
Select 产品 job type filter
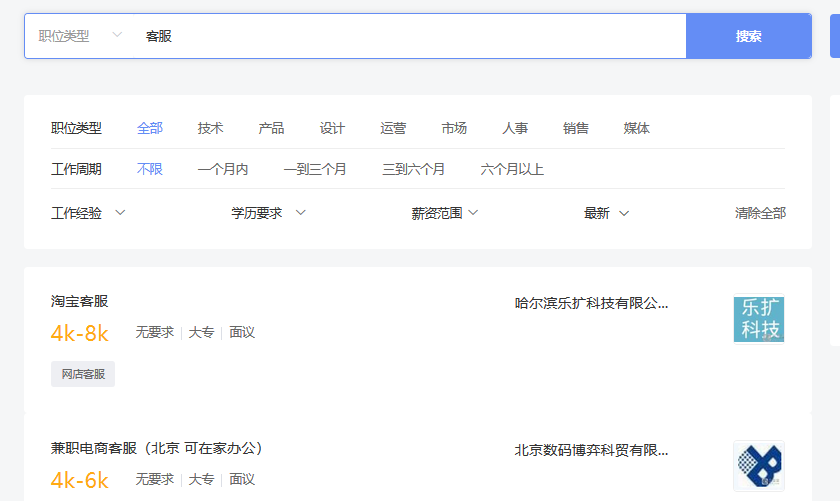[x=271, y=128]
